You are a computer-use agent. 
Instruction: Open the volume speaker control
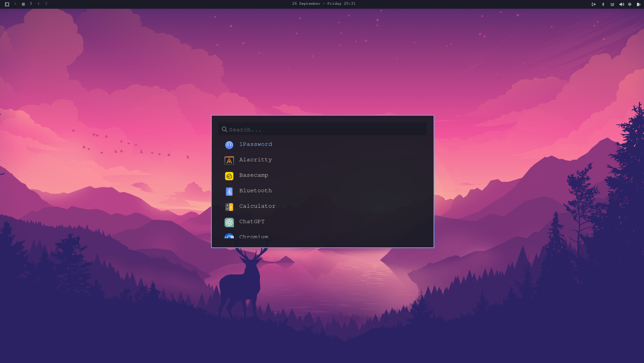coord(621,4)
